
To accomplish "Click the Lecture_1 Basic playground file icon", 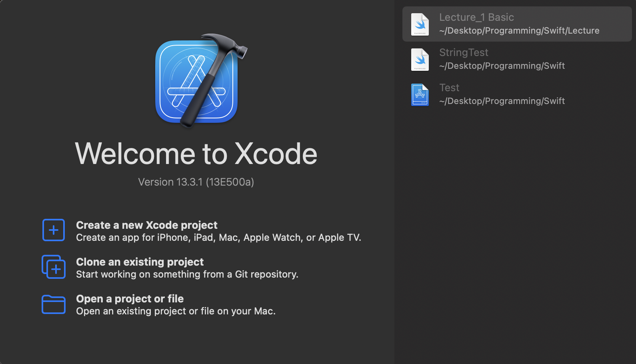I will [420, 24].
